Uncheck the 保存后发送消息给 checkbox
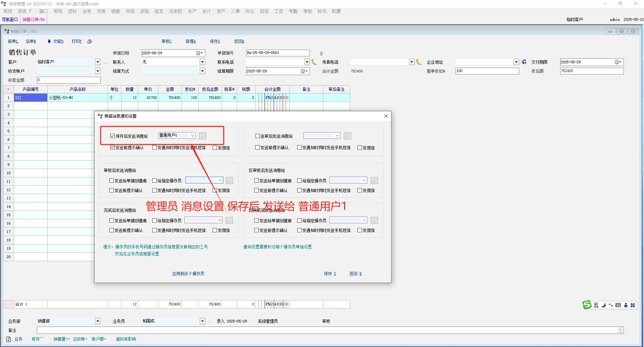Screen dimensions: 644x347 click(113, 136)
